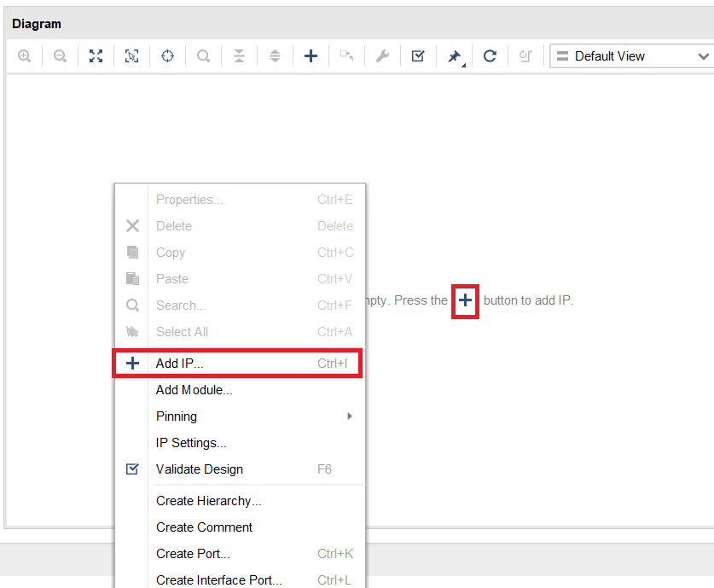714x588 pixels.
Task: Click the Delete context menu entry
Action: coord(241,225)
